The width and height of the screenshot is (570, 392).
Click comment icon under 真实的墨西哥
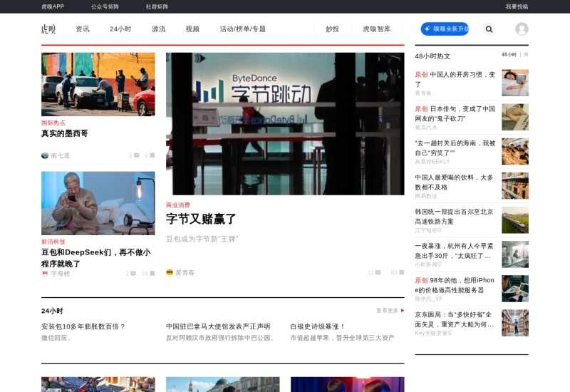pyautogui.click(x=137, y=155)
